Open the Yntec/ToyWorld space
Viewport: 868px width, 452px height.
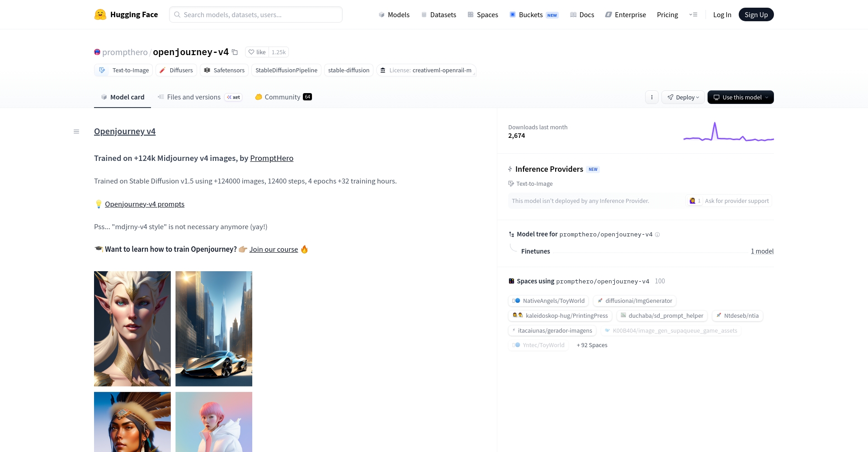(x=538, y=345)
